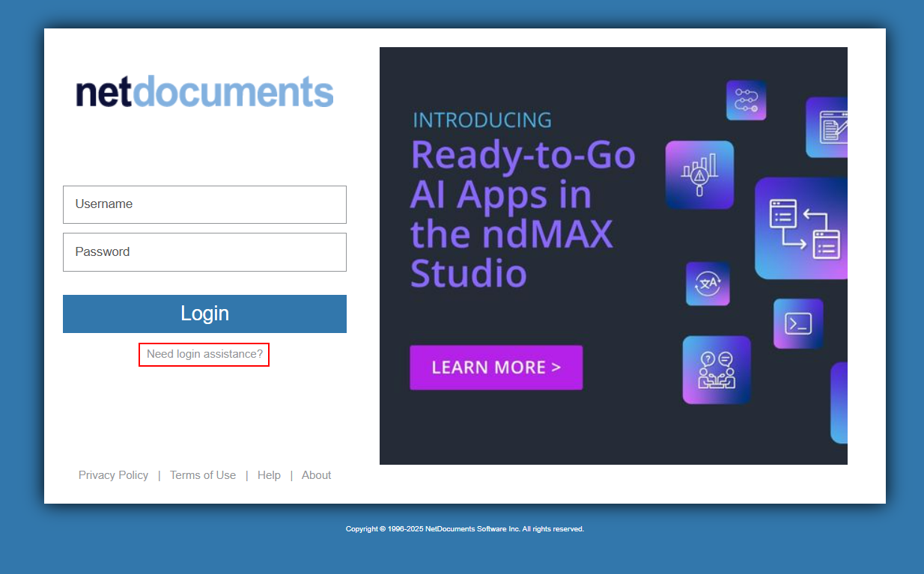Click the workflow nodes icon in the banner
This screenshot has width=924, height=574.
tap(746, 100)
